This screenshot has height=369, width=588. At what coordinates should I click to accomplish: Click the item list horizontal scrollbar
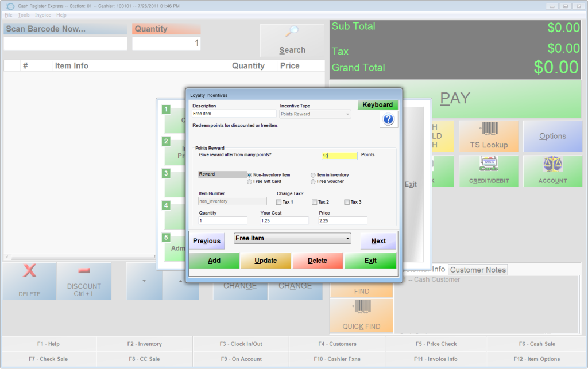pos(82,257)
